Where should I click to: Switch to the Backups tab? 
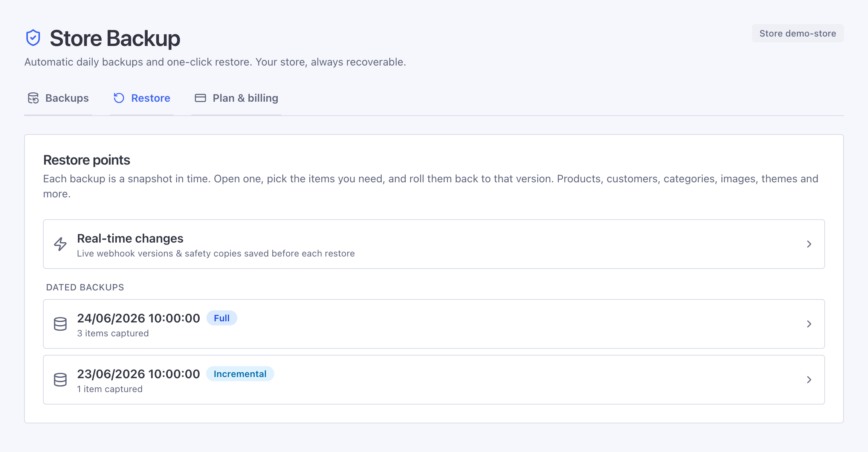(58, 98)
